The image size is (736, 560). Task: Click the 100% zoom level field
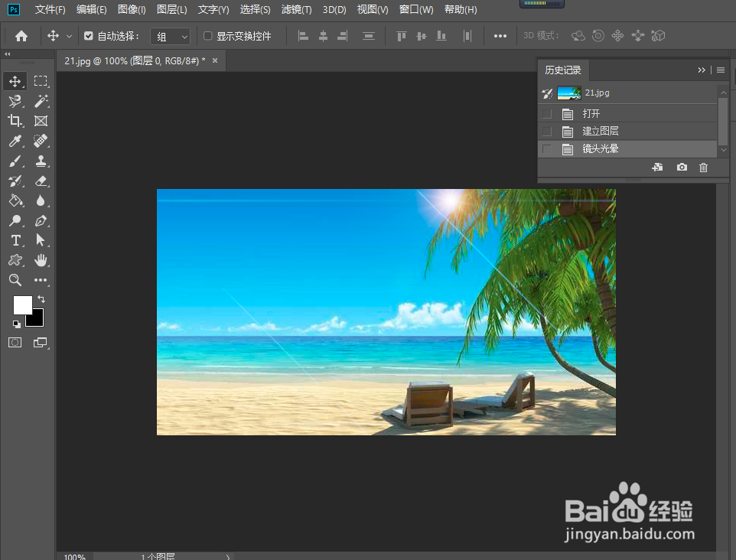coord(74,557)
